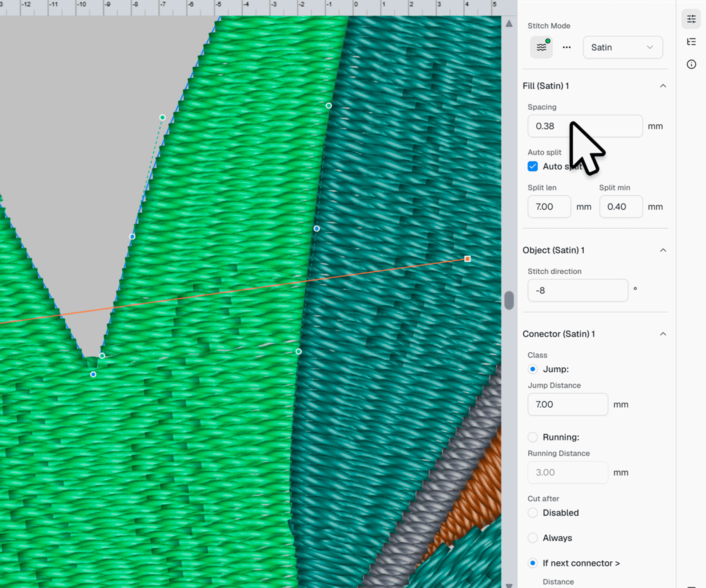Click the Object (Satin) 1 heading
This screenshot has width=706, height=588.
pos(553,250)
